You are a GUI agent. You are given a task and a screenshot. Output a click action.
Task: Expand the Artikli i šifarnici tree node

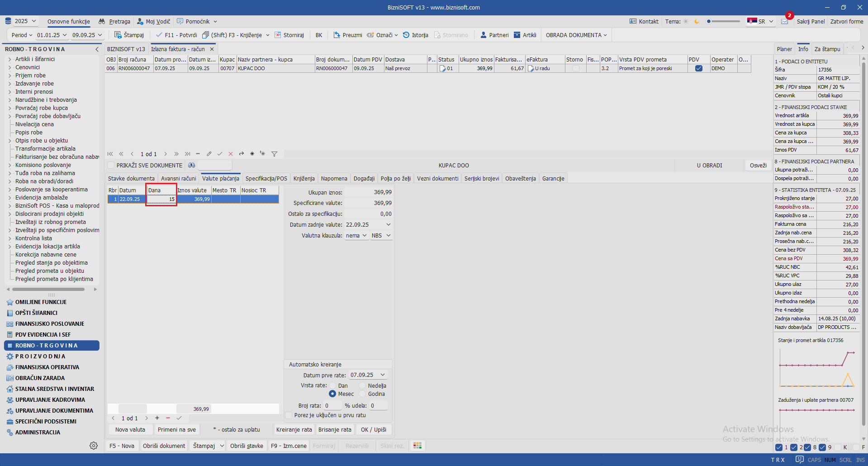[x=9, y=59]
